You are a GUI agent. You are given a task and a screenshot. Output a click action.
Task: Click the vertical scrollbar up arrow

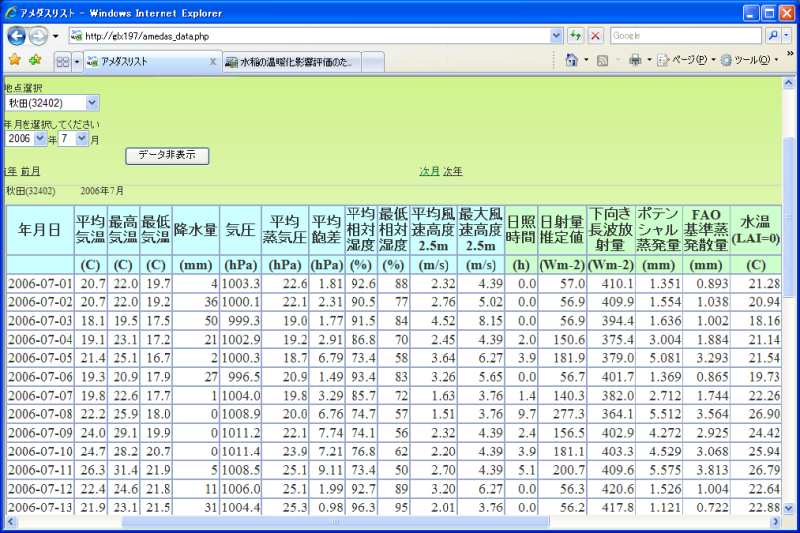tap(789, 83)
